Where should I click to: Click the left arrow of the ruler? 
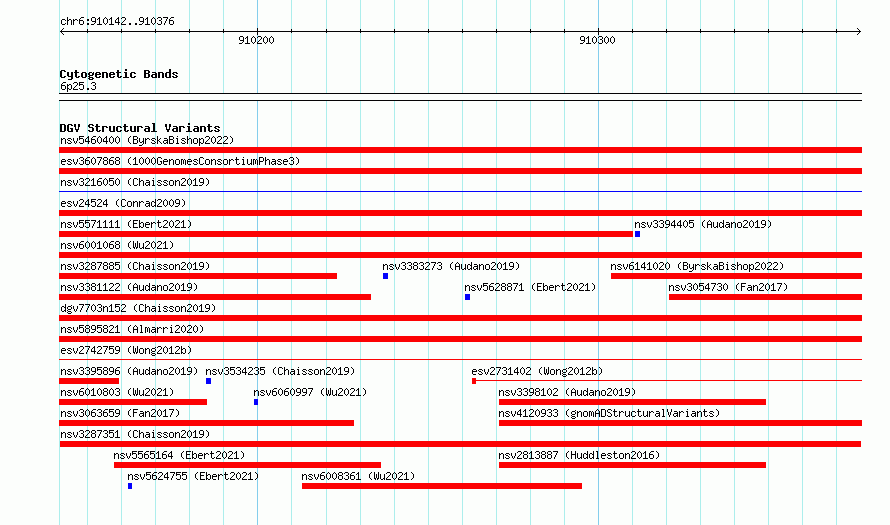[63, 31]
